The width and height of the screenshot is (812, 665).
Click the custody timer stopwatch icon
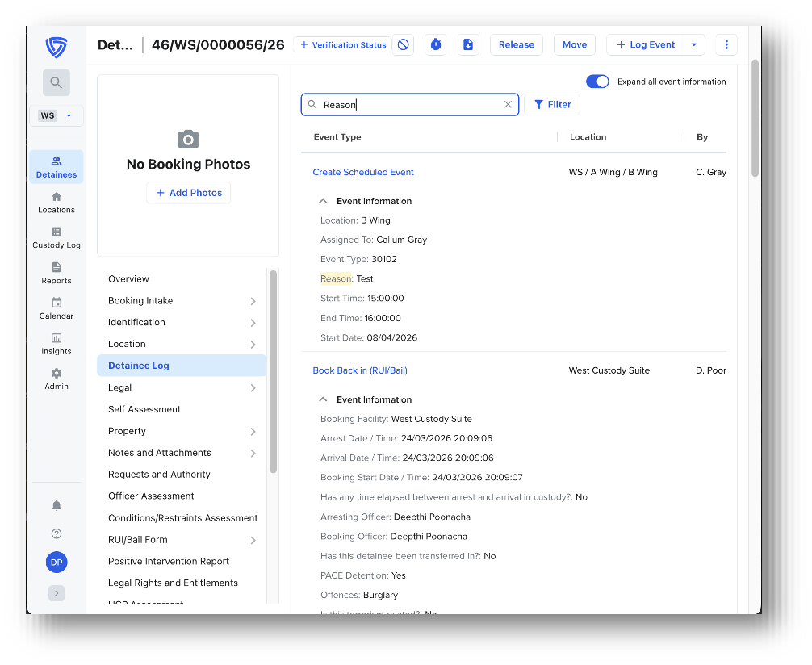tap(436, 44)
